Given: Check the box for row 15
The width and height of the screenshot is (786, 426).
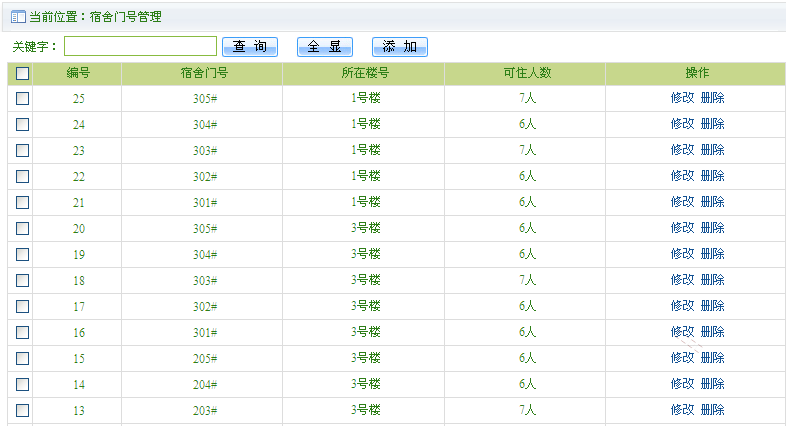Looking at the screenshot, I should coord(23,358).
